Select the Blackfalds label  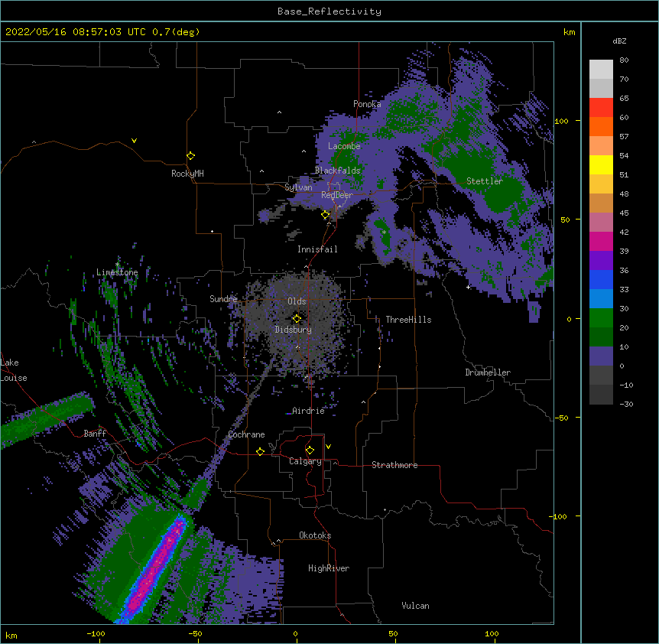(x=337, y=171)
